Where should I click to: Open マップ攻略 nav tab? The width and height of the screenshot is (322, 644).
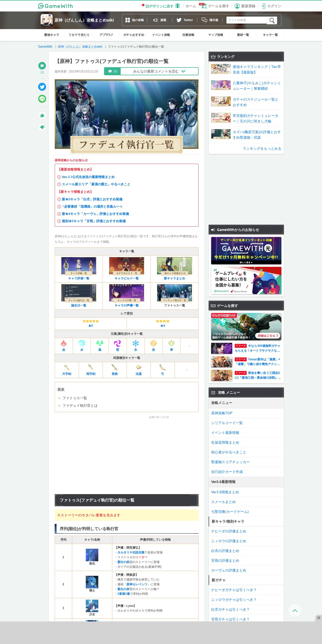[216, 35]
